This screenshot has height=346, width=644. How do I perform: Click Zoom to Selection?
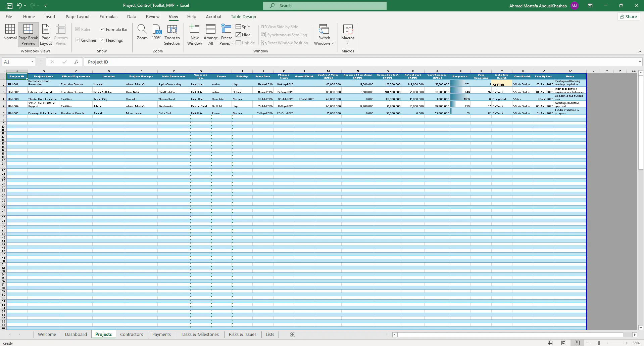pyautogui.click(x=172, y=35)
